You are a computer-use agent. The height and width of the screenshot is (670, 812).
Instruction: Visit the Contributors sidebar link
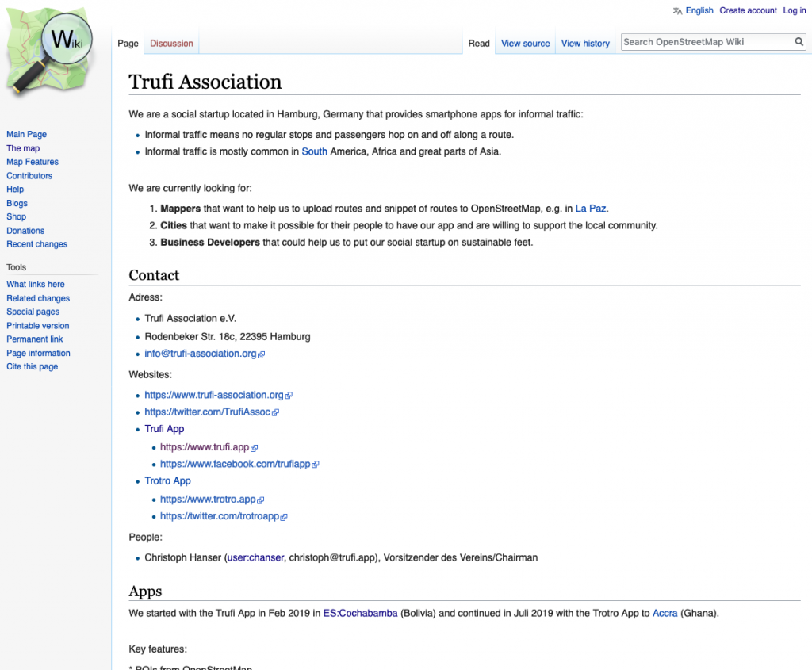[x=29, y=175]
